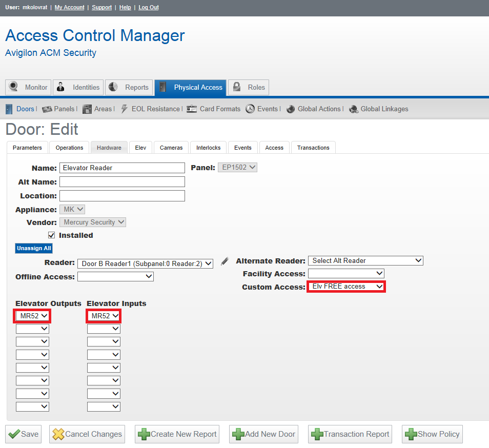This screenshot has height=448, width=489.
Task: Open the Facility Access dropdown
Action: click(346, 273)
